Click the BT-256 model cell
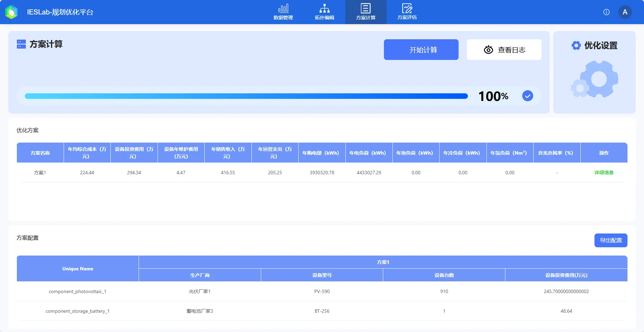 click(322, 311)
